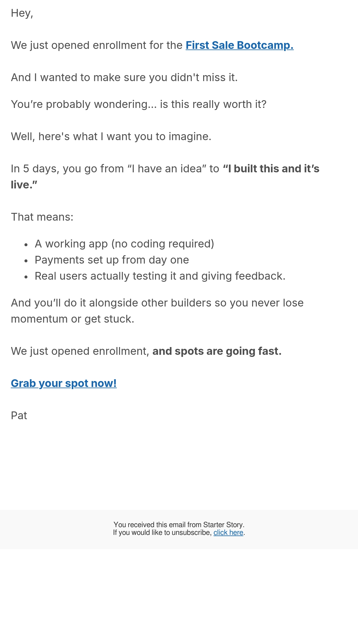Click the 'Hey,' greeting text
Viewport: 358px width, 644px height.
(22, 13)
